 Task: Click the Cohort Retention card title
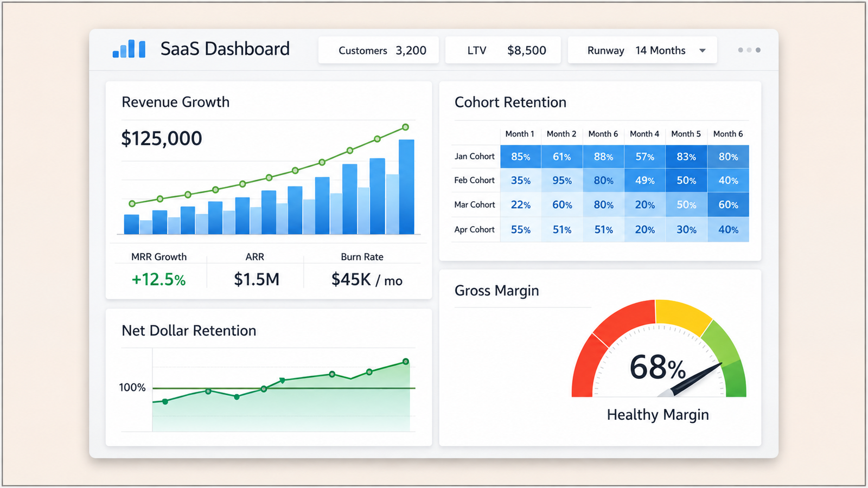click(510, 102)
